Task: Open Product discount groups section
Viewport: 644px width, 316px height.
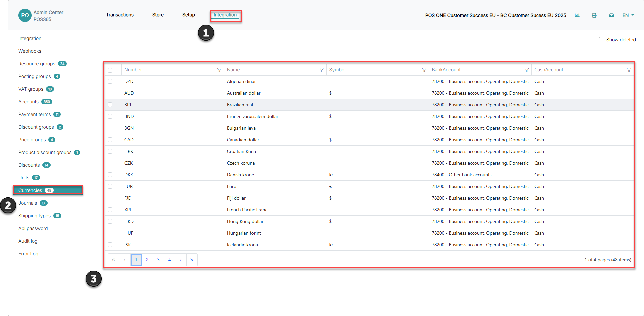Action: [x=49, y=152]
